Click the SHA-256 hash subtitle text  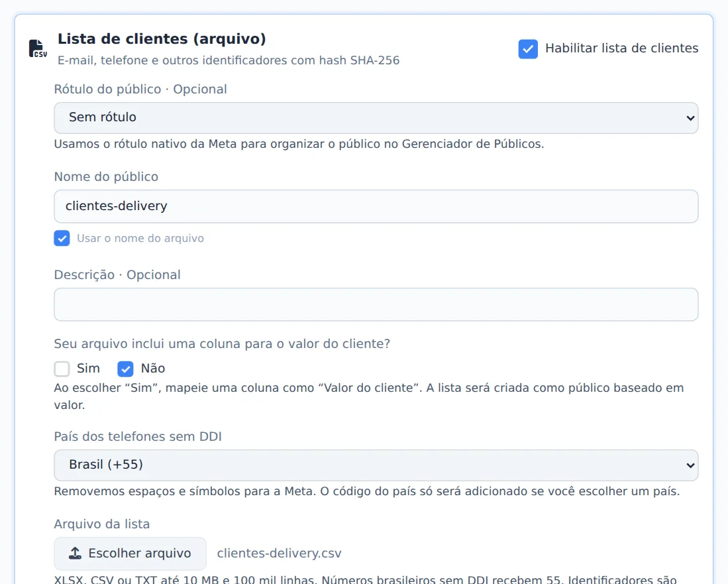(x=229, y=60)
